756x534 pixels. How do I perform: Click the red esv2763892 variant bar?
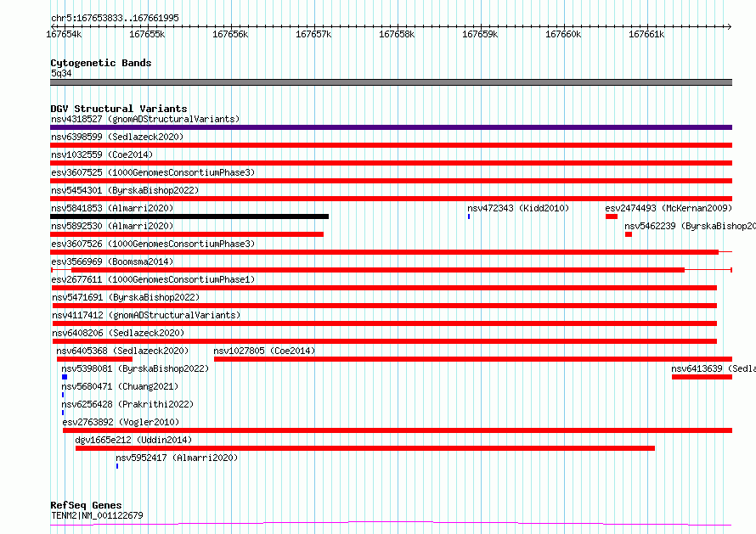(x=398, y=430)
